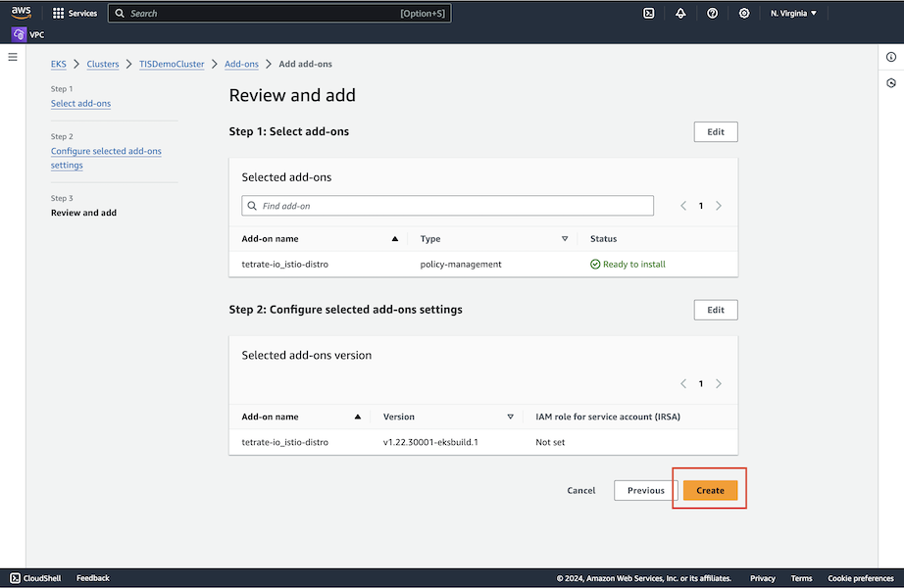
Task: Select tetrate-io_istio-distro in Selected add-ons table
Action: (x=284, y=264)
